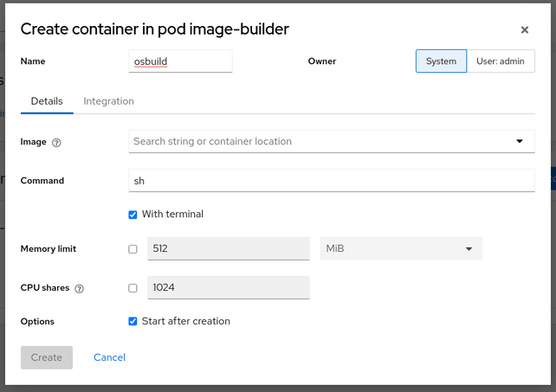
Task: Enable the Memory limit checkbox
Action: tap(133, 249)
